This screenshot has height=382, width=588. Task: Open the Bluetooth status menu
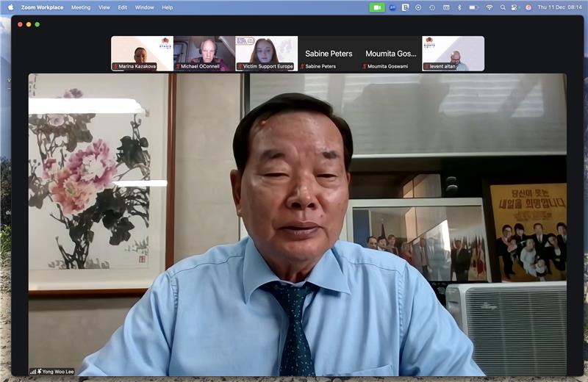459,7
